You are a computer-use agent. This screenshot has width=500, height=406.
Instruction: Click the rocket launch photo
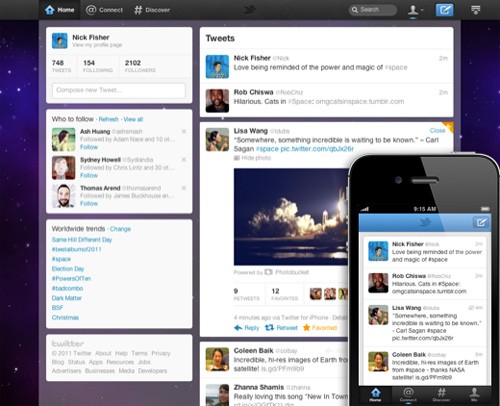click(x=291, y=217)
